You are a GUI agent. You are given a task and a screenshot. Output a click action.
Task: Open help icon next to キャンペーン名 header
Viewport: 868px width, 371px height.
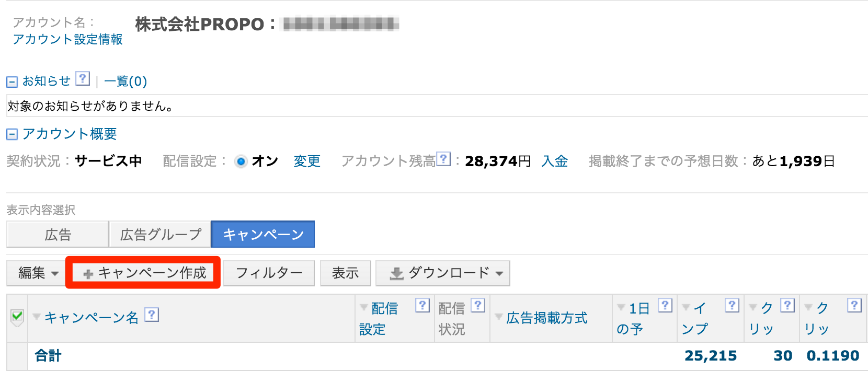pos(152,315)
